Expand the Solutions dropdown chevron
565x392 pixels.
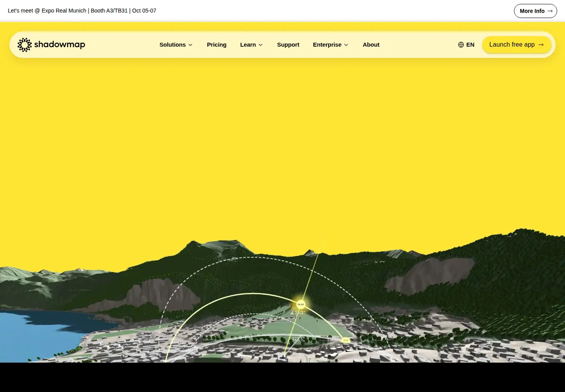coord(190,45)
